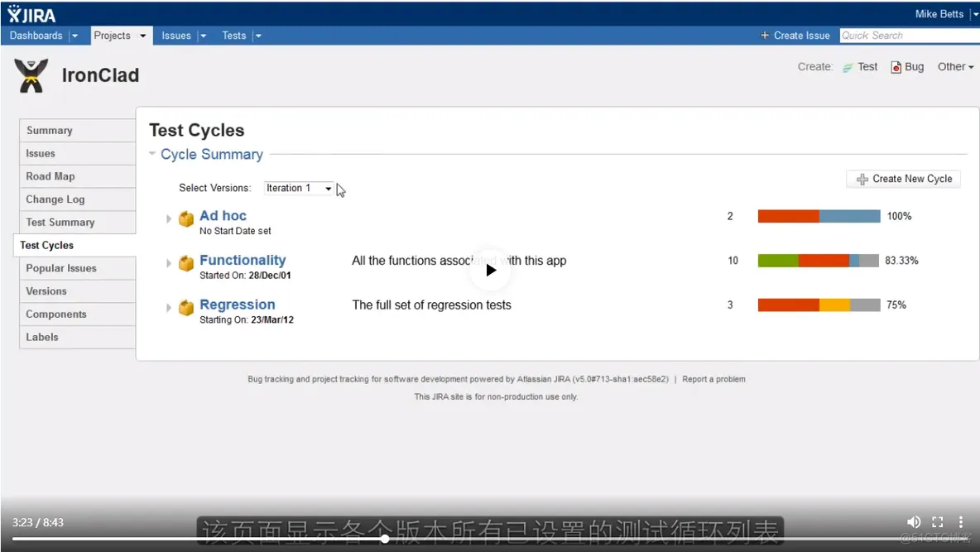Screen dimensions: 980x552
Task: Click the Functionality cycle box icon
Action: pyautogui.click(x=186, y=263)
